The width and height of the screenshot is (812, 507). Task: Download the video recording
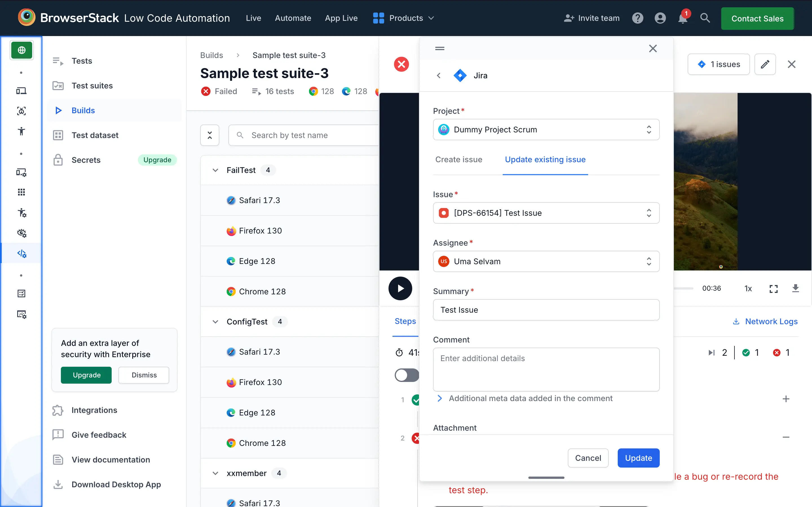pos(795,288)
